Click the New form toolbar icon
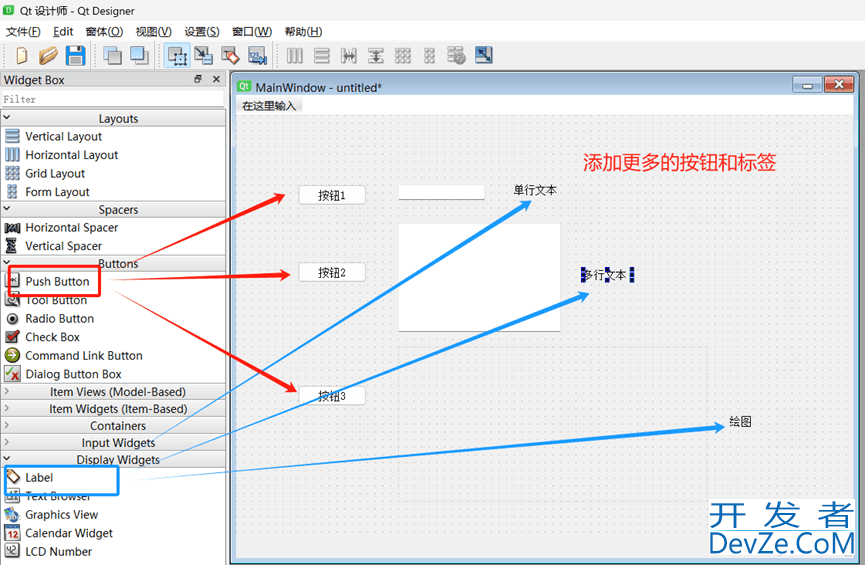This screenshot has height=565, width=865. coord(22,56)
